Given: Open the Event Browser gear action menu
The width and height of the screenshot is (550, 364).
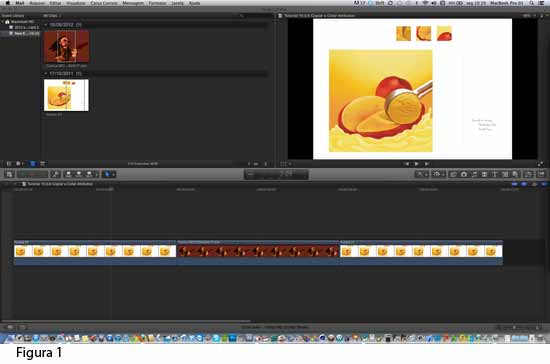Looking at the screenshot, I should pos(19,164).
